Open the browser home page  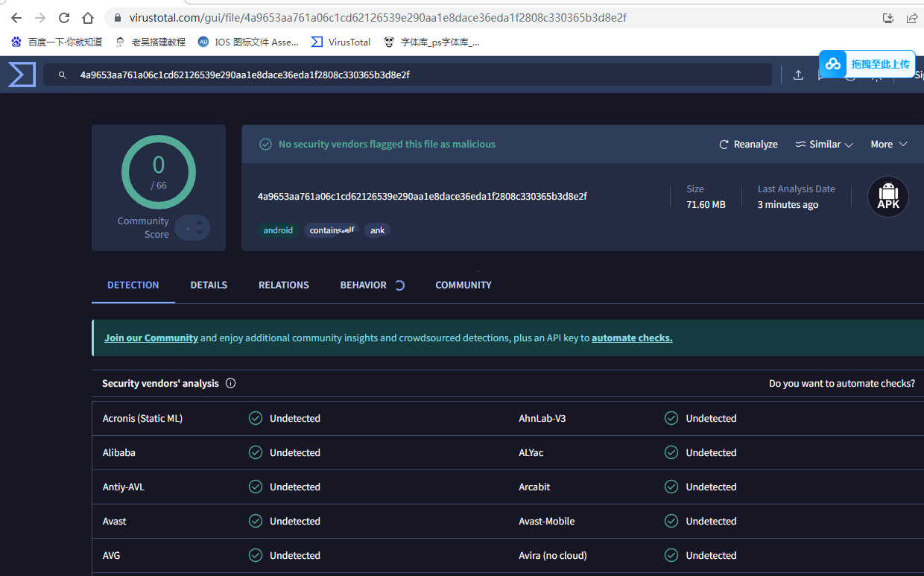(88, 18)
